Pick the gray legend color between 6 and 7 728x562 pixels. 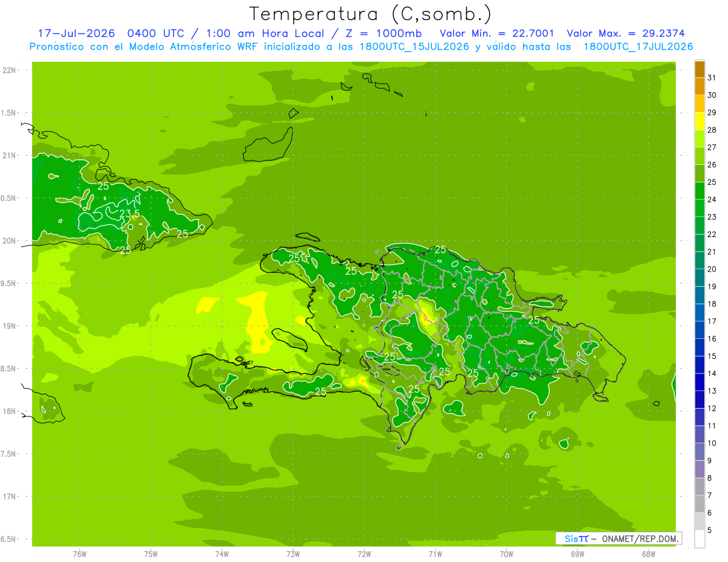[x=699, y=504]
